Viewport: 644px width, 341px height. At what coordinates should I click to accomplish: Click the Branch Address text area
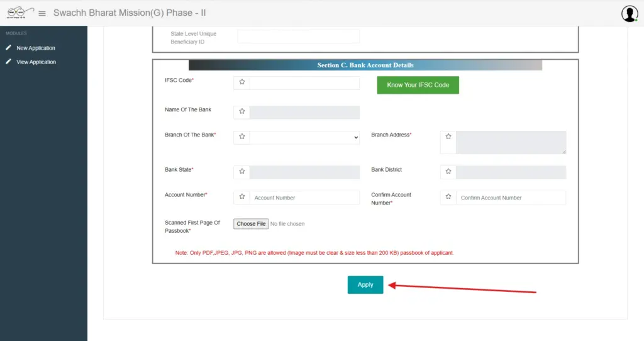click(511, 142)
